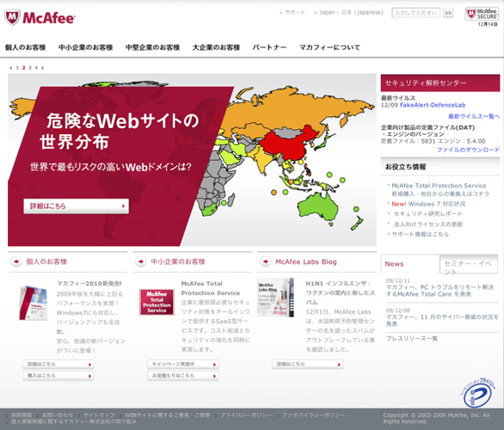Click the McAfee 2010 product box image

point(34,303)
